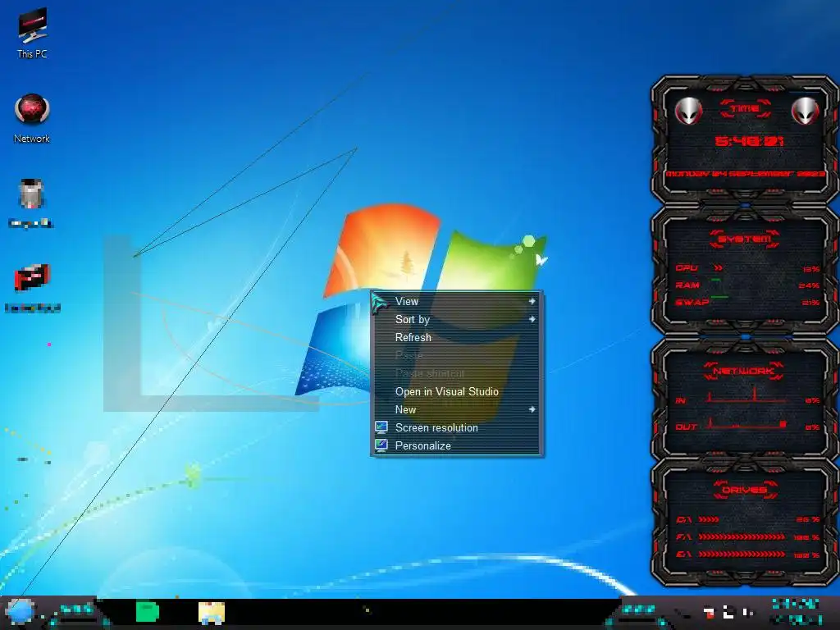The height and width of the screenshot is (630, 840).
Task: Click the NETWORK header on the widget
Action: (x=743, y=372)
